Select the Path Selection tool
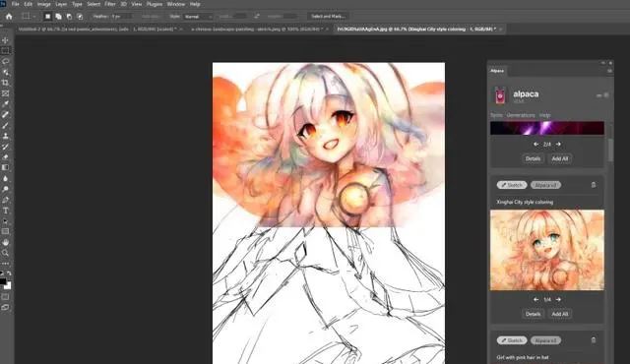The width and height of the screenshot is (630, 364). click(5, 221)
